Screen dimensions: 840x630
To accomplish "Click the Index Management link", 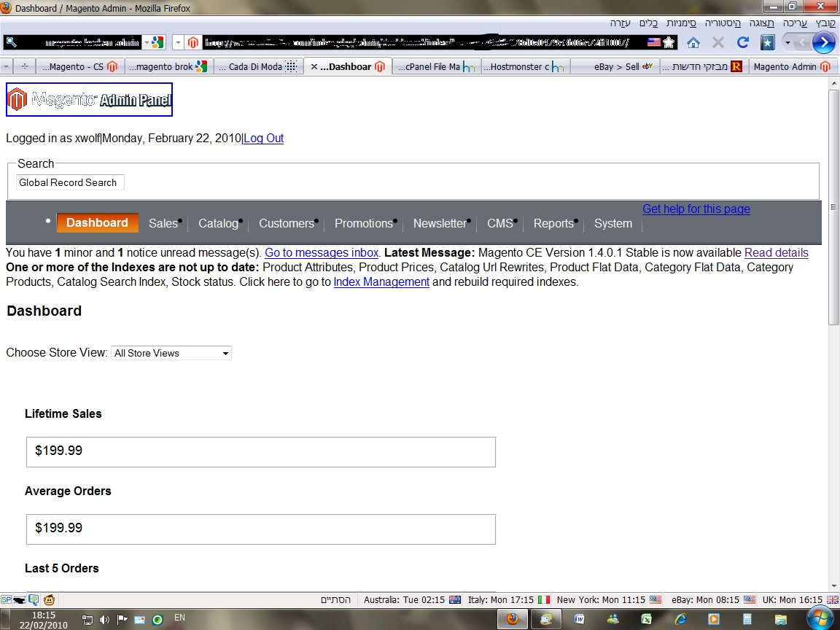I will [381, 281].
